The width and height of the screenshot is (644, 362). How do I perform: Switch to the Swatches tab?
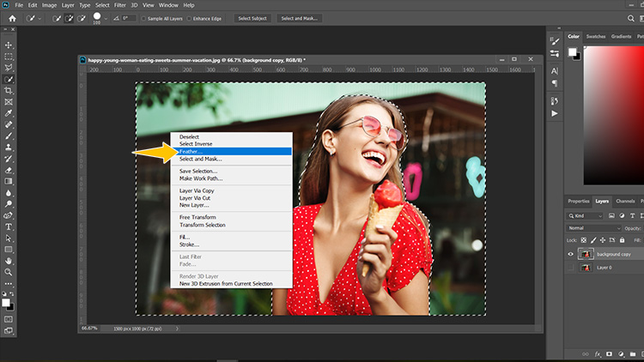[x=596, y=37]
